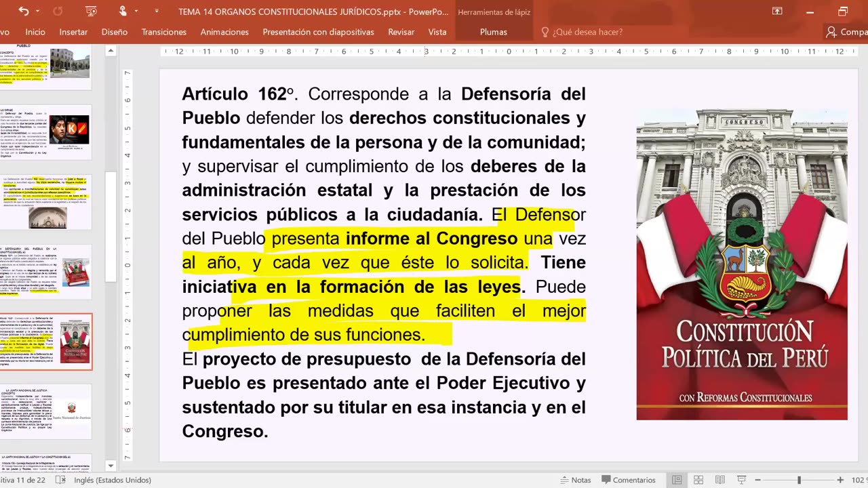Start Slide Show from status bar icon

click(x=741, y=480)
